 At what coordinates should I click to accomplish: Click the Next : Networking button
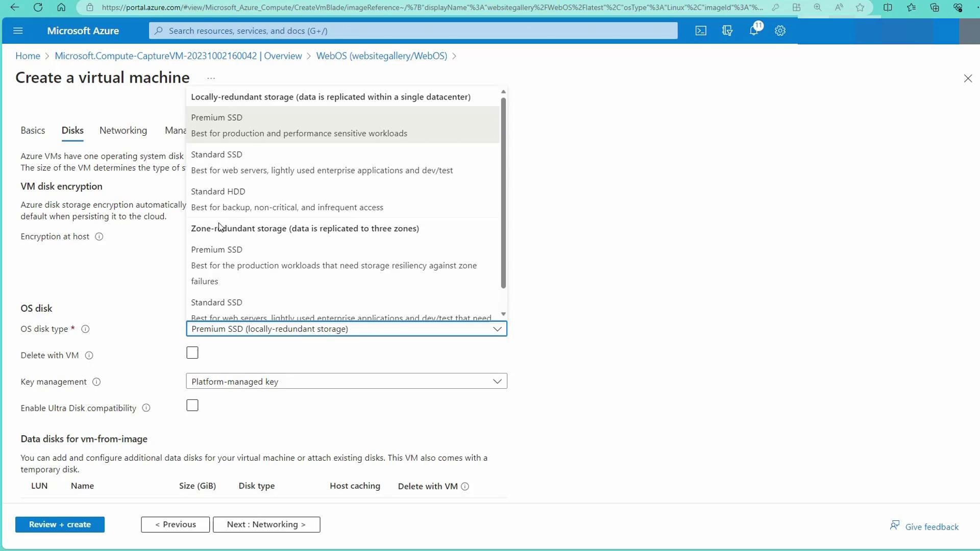click(266, 524)
